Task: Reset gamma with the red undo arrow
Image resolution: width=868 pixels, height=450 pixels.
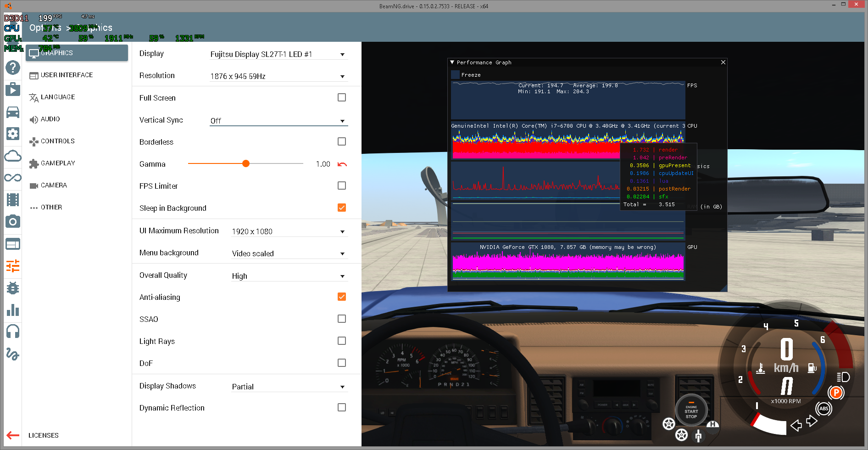Action: point(342,164)
